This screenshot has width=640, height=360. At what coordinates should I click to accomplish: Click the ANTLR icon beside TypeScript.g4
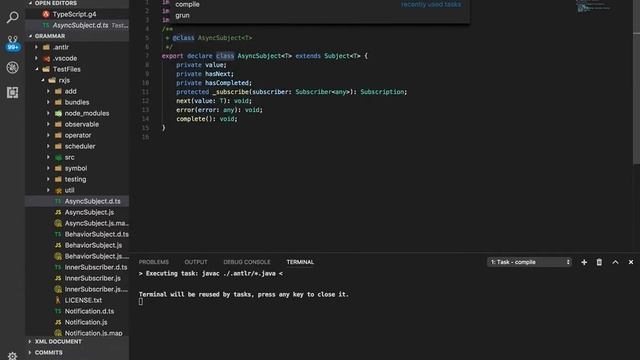click(46, 14)
